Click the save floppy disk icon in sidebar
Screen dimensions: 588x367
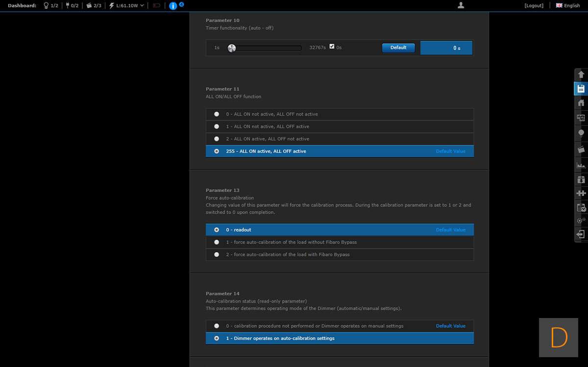(581, 89)
